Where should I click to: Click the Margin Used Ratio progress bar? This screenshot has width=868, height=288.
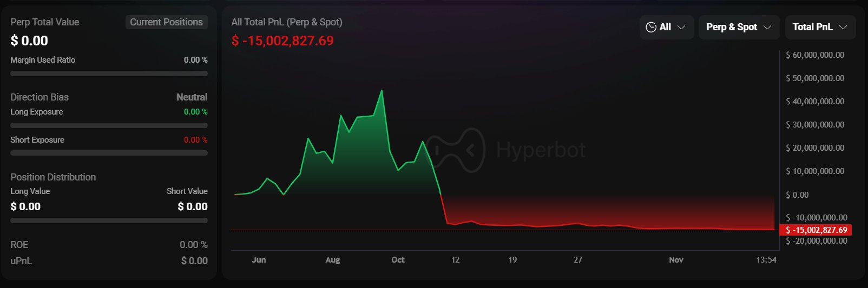tap(109, 73)
